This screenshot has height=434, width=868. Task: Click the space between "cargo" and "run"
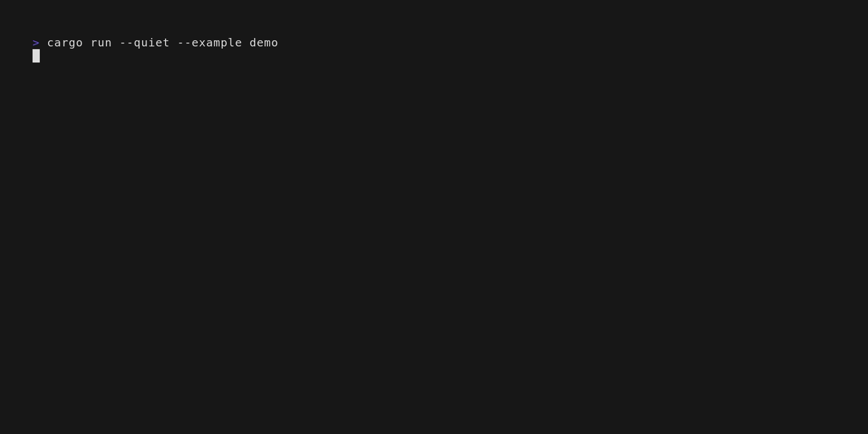coord(87,43)
